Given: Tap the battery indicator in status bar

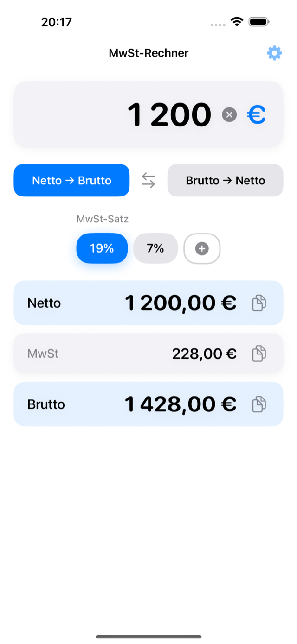Looking at the screenshot, I should coord(259,22).
